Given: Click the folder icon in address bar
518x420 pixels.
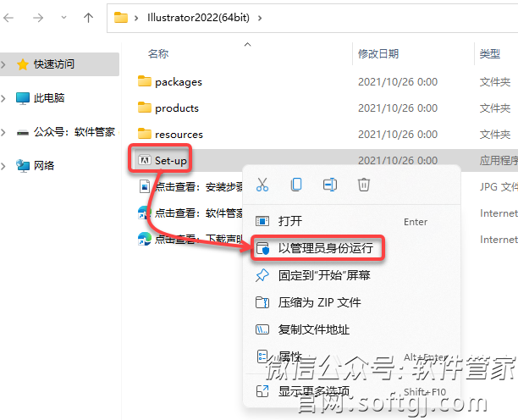Looking at the screenshot, I should click(x=121, y=18).
